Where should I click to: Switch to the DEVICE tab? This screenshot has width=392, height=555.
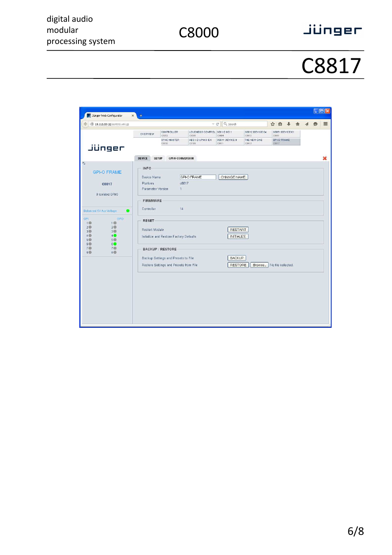[x=143, y=158]
